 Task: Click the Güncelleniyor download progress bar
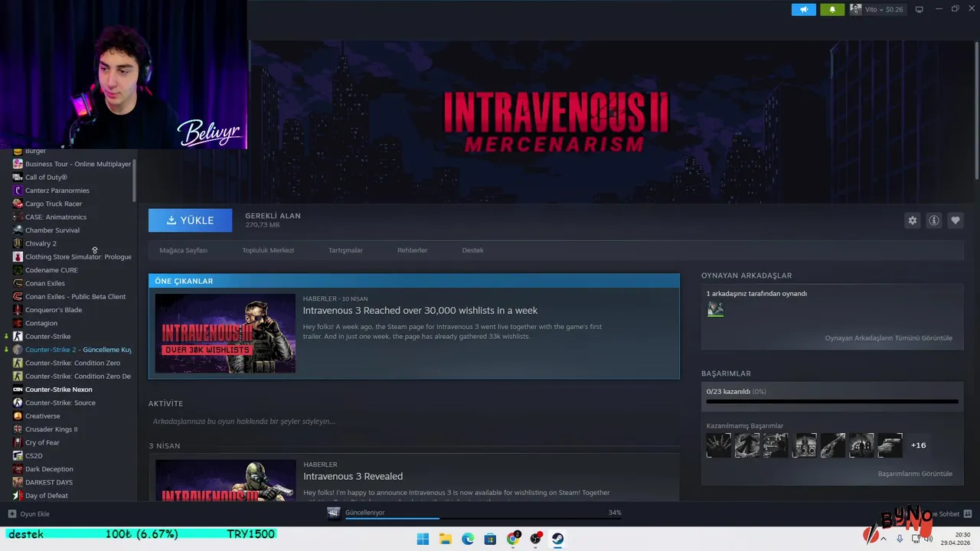[483, 519]
